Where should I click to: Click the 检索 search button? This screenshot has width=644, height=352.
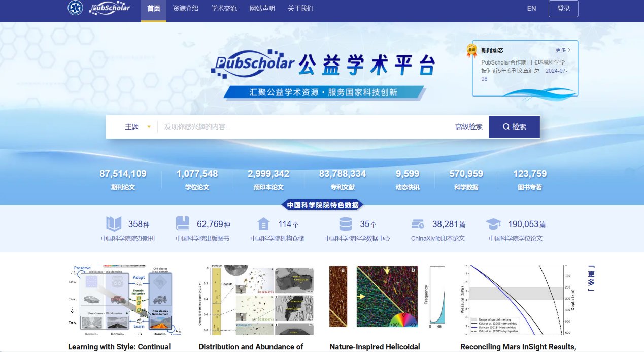(x=514, y=127)
